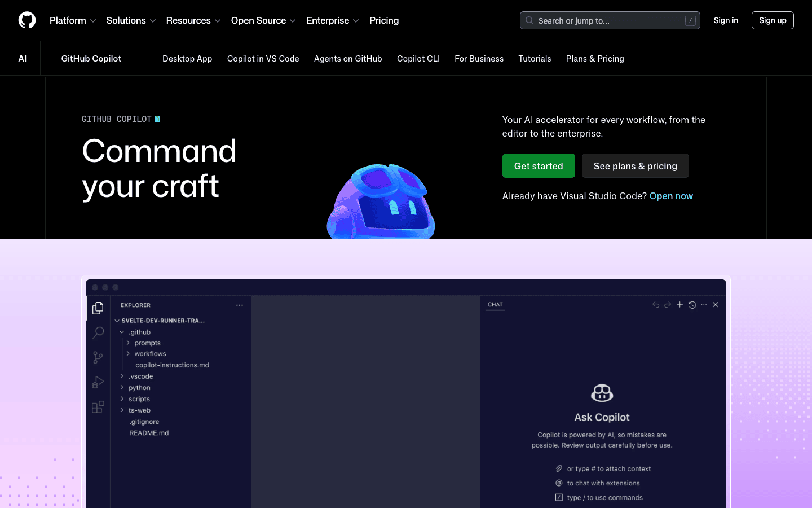Start a new chat with plus icon
This screenshot has width=812, height=508.
pyautogui.click(x=680, y=305)
